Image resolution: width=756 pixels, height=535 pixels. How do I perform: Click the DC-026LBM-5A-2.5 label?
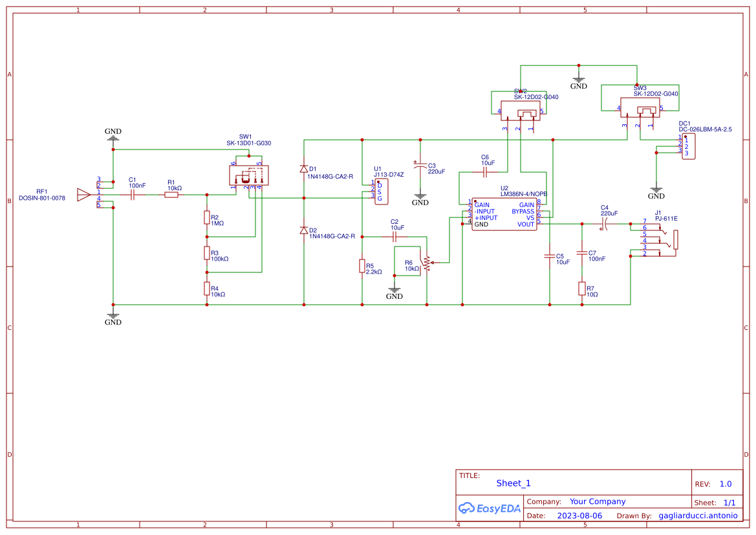706,129
